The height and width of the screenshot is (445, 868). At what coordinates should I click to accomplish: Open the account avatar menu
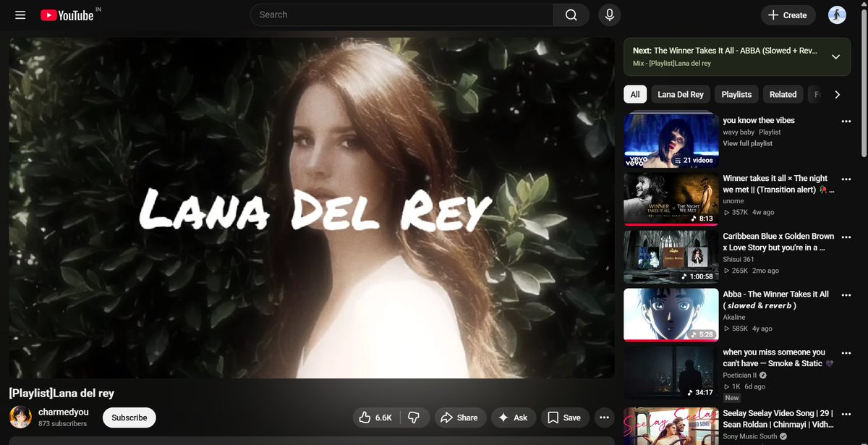(837, 15)
